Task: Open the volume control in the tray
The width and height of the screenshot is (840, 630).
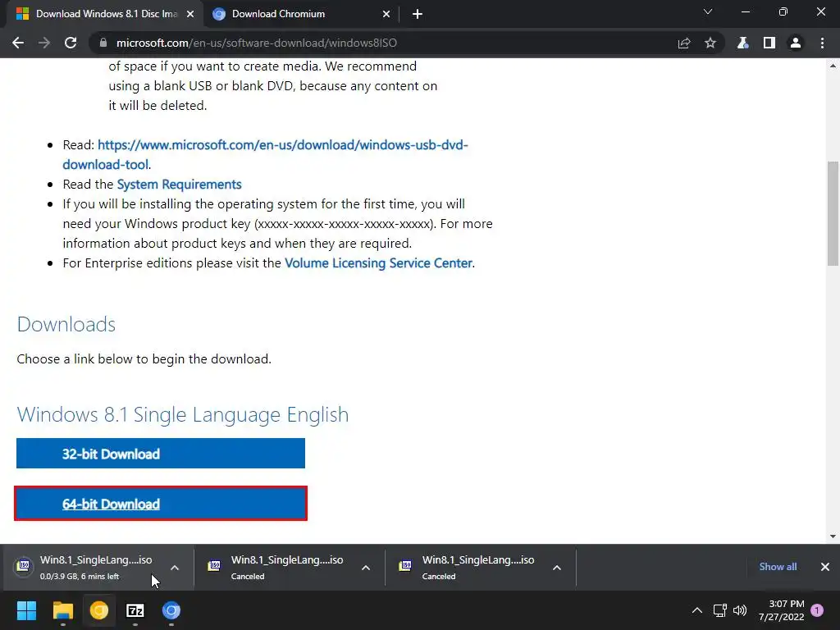Action: [x=740, y=610]
